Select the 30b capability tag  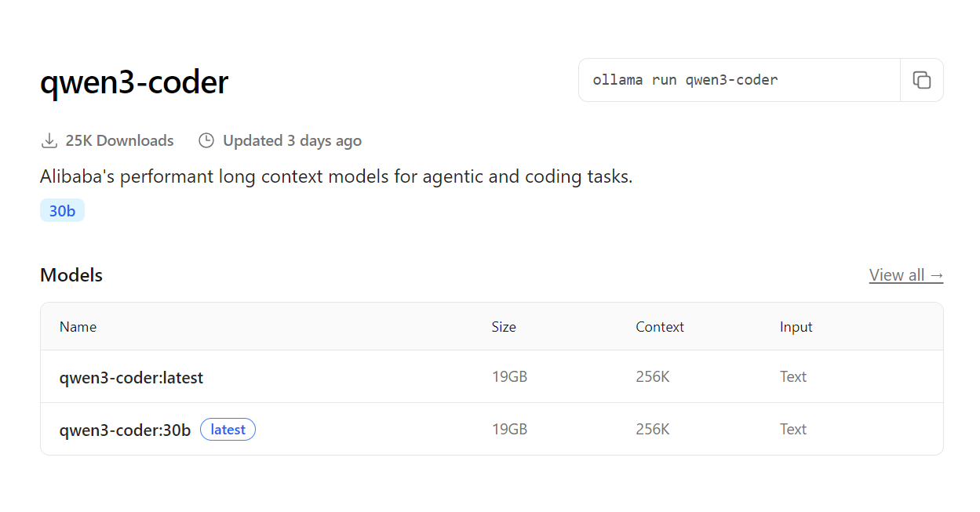point(62,210)
